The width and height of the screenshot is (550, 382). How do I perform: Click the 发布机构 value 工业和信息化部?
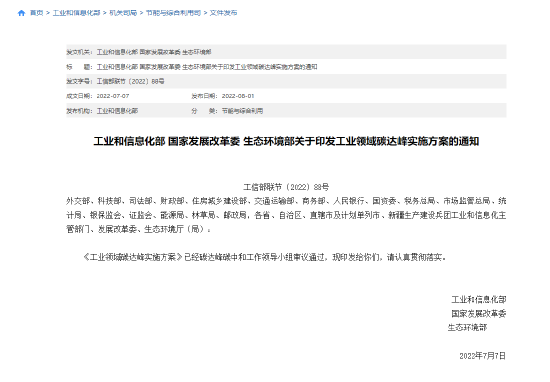point(117,111)
